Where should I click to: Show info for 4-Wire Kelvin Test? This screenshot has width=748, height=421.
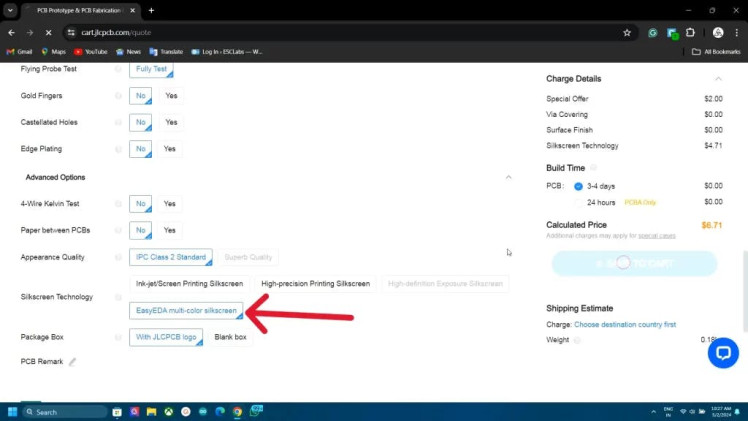(118, 204)
